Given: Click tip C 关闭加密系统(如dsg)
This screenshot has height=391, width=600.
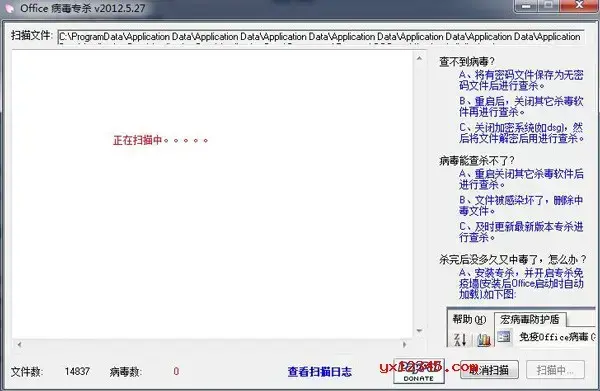Looking at the screenshot, I should (x=521, y=133).
